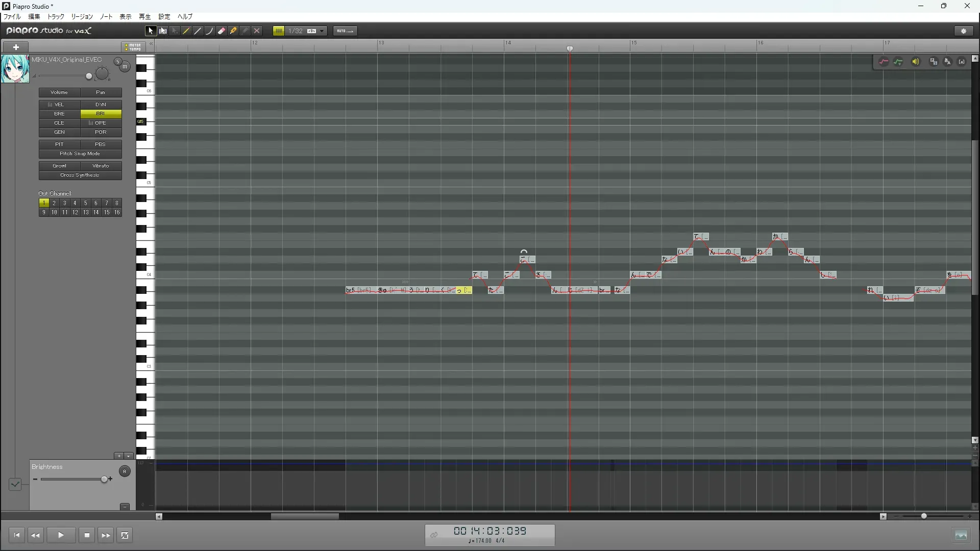Select the eraser tool

pyautogui.click(x=222, y=31)
